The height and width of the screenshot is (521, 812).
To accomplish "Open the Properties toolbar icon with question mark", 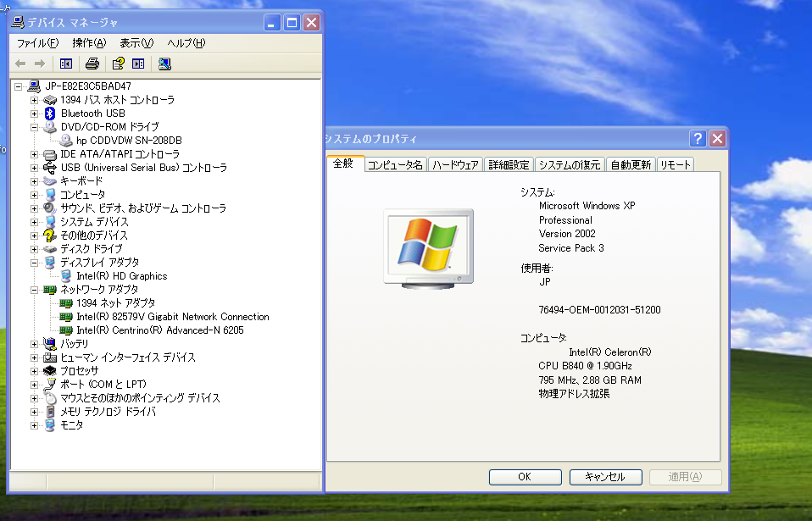I will click(x=119, y=64).
